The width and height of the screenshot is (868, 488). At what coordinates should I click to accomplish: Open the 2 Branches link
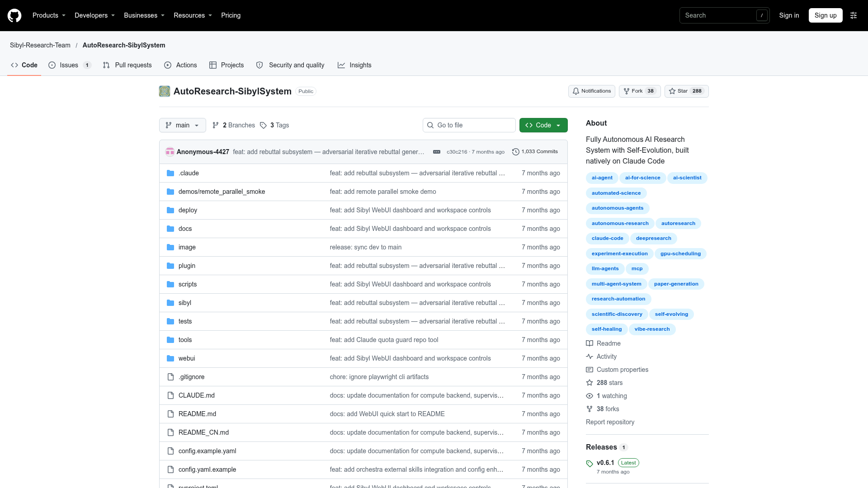[234, 125]
